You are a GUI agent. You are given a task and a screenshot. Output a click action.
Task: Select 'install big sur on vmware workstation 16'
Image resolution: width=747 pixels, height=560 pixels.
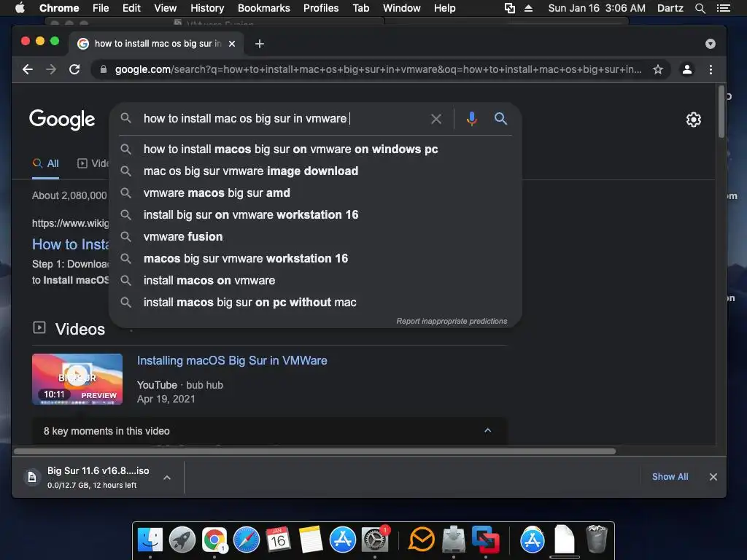pyautogui.click(x=315, y=215)
